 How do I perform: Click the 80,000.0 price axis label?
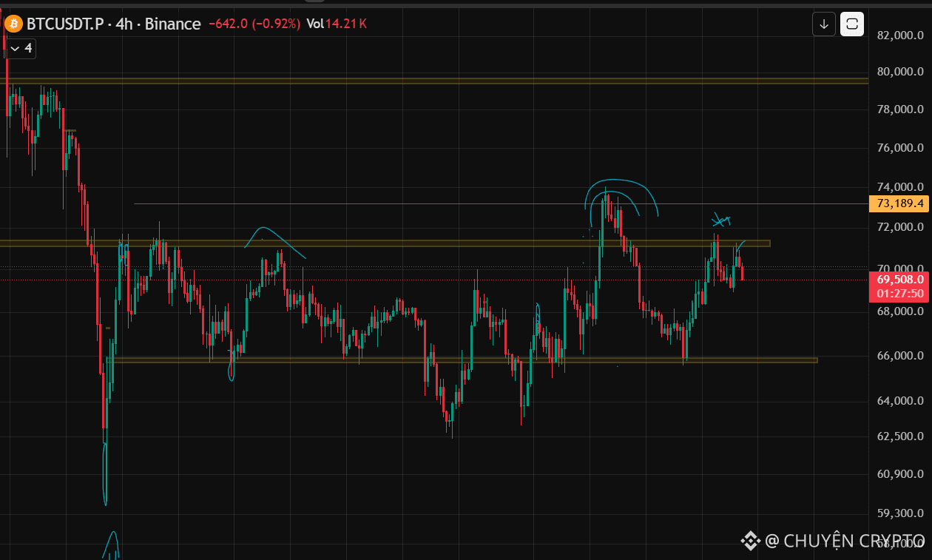(899, 72)
